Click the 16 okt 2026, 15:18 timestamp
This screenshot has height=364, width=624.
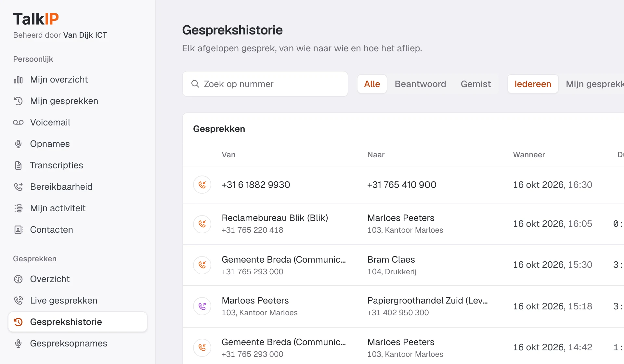click(x=552, y=306)
